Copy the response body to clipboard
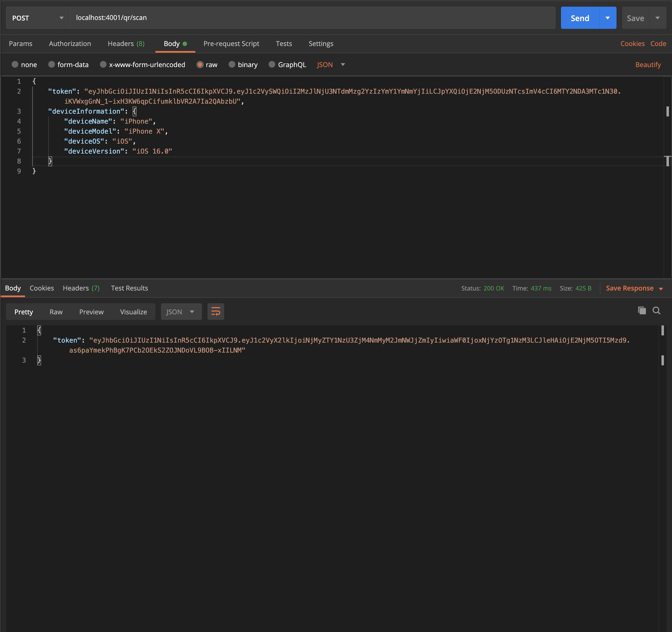The image size is (672, 632). 641,310
